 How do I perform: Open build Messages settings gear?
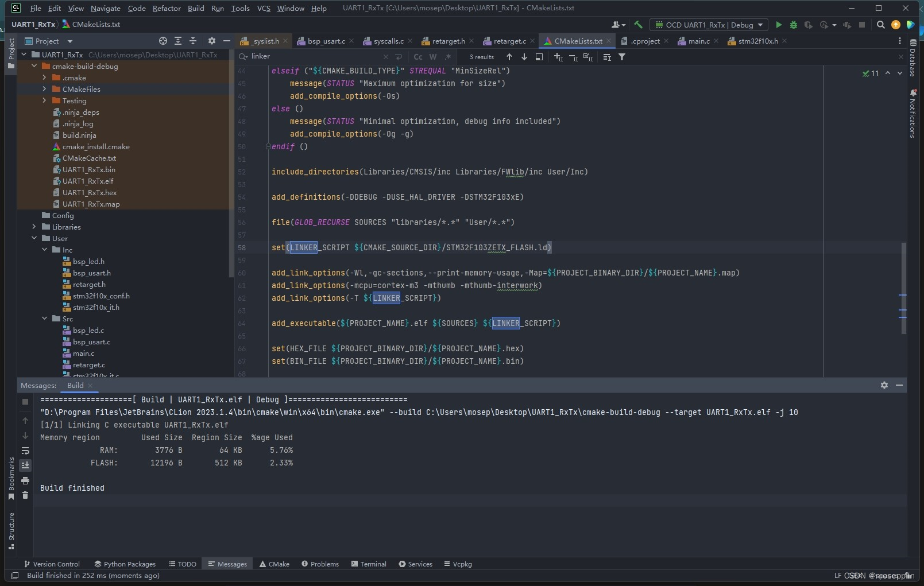pyautogui.click(x=884, y=385)
